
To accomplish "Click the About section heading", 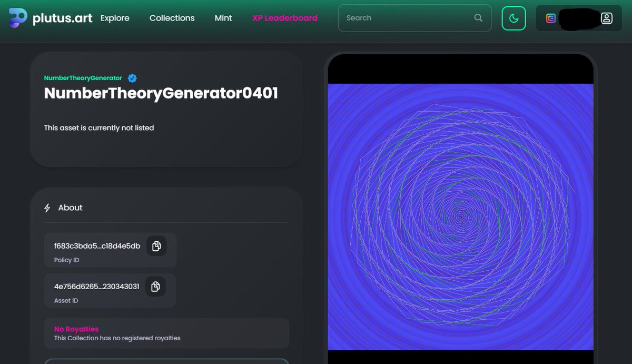I will tap(70, 208).
